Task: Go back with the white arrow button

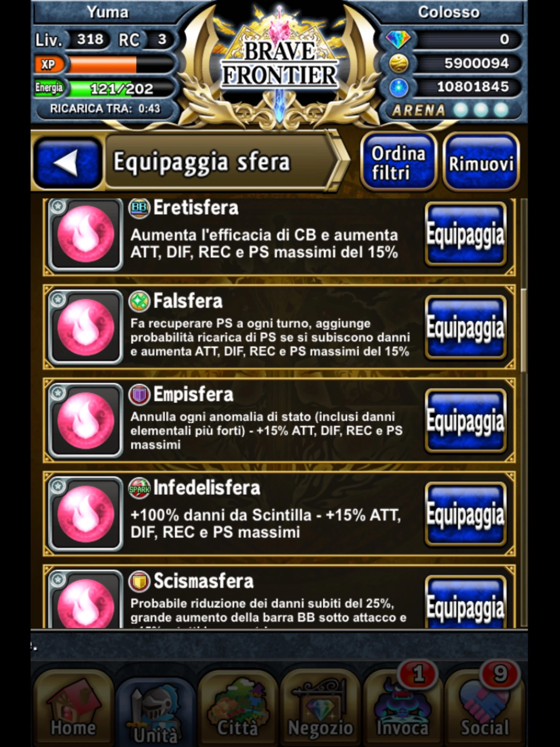Action: (x=67, y=163)
